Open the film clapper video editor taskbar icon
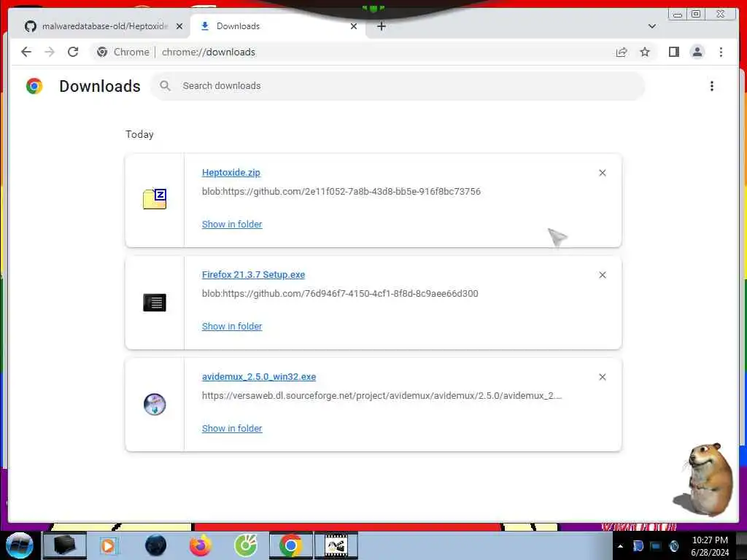 [336, 545]
